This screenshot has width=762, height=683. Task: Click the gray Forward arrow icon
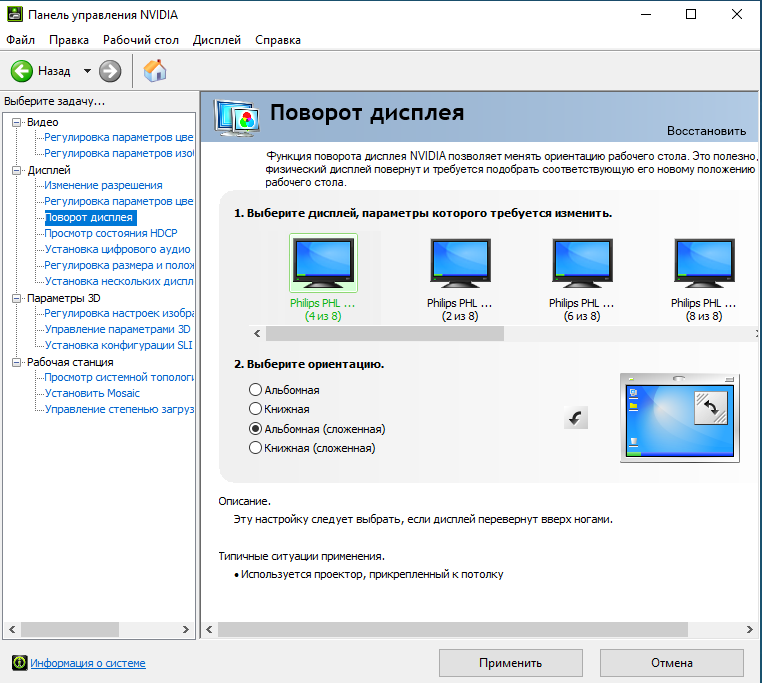(x=110, y=71)
